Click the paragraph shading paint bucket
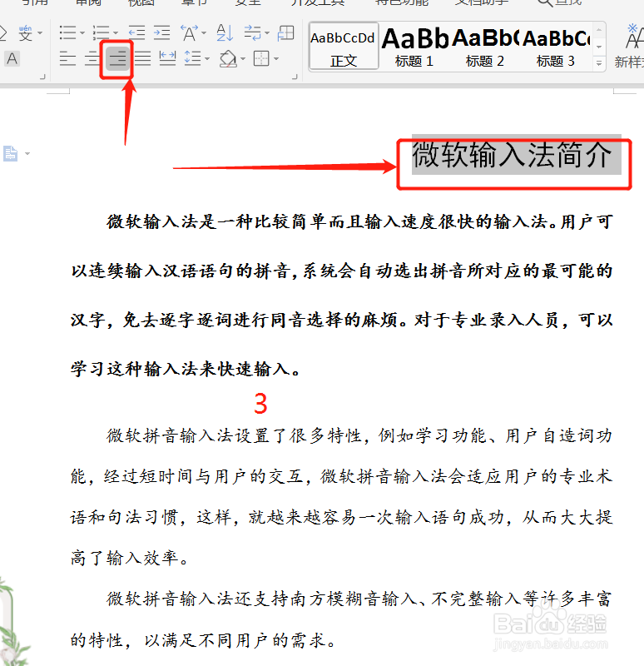 228,58
